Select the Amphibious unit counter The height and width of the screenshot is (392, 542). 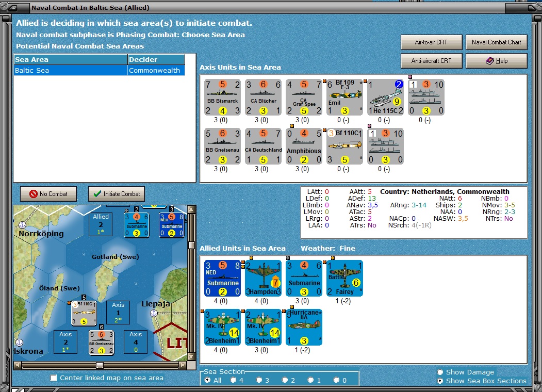(x=304, y=146)
